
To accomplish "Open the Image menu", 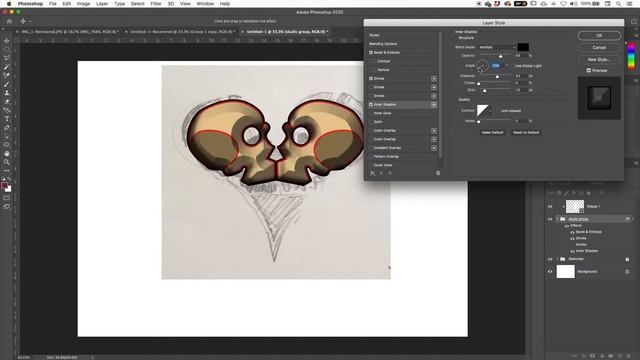I will tap(83, 4).
